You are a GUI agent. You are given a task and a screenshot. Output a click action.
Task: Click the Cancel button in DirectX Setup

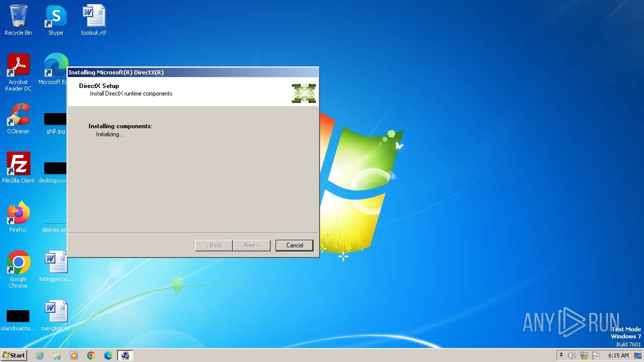(x=294, y=245)
